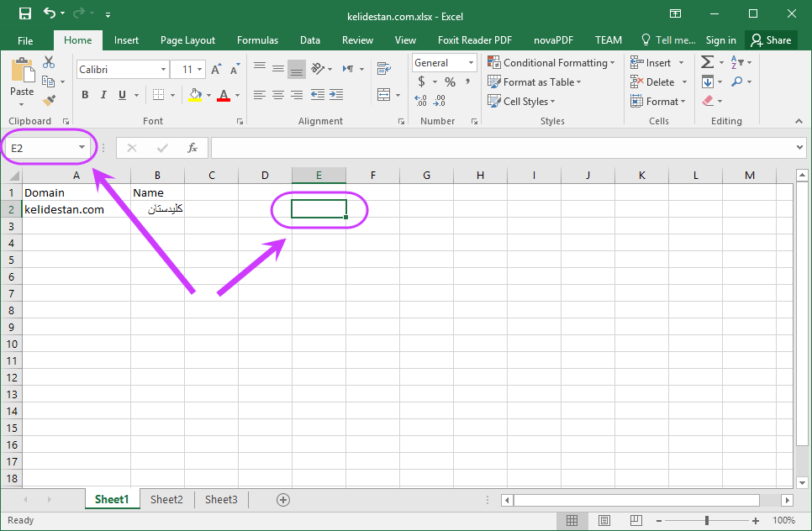Copy selection using the Copy icon
The height and width of the screenshot is (531, 812).
point(48,81)
